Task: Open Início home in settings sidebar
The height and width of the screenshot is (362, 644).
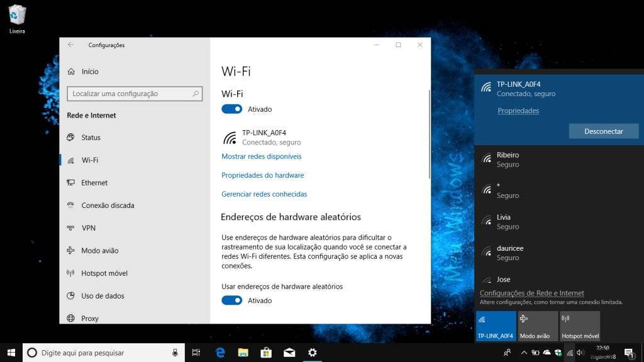Action: [x=135, y=72]
